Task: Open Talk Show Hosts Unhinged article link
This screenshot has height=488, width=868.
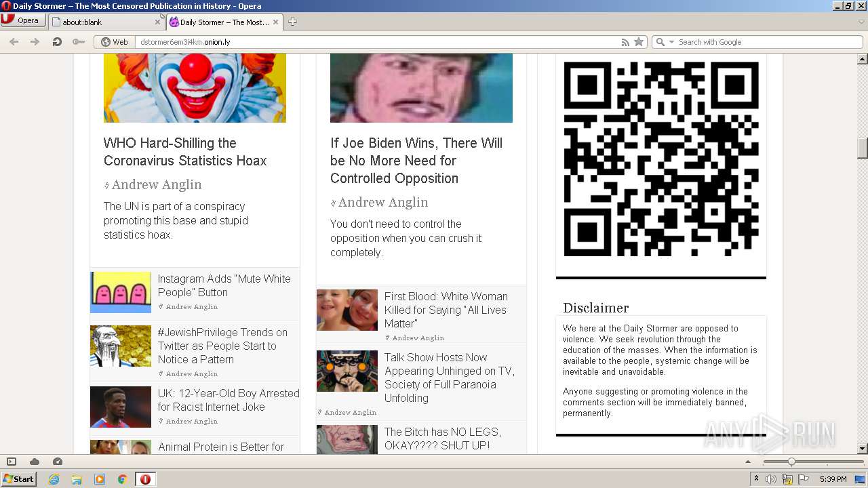Action: point(450,378)
